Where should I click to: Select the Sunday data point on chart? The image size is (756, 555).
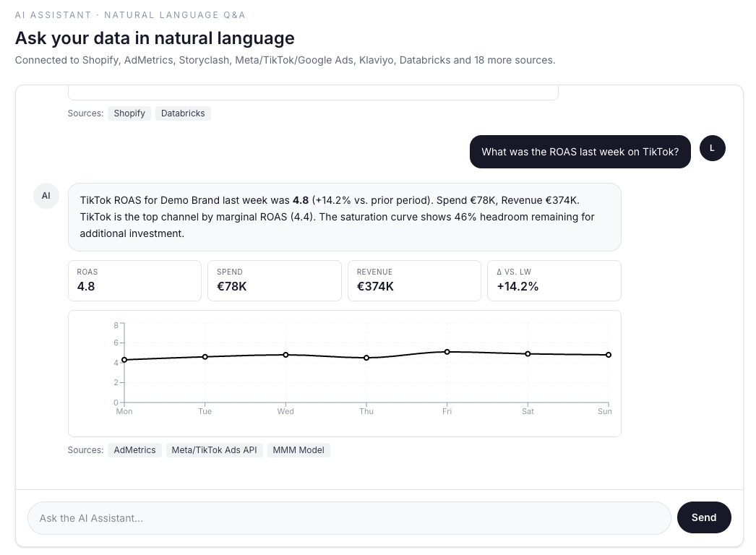[x=609, y=355]
